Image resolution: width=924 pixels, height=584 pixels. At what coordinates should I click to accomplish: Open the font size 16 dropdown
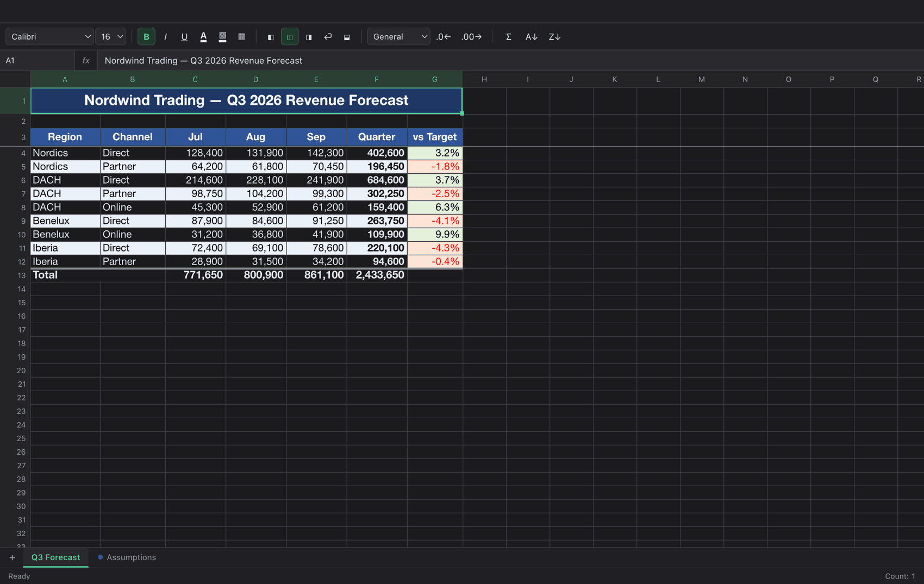pos(111,36)
